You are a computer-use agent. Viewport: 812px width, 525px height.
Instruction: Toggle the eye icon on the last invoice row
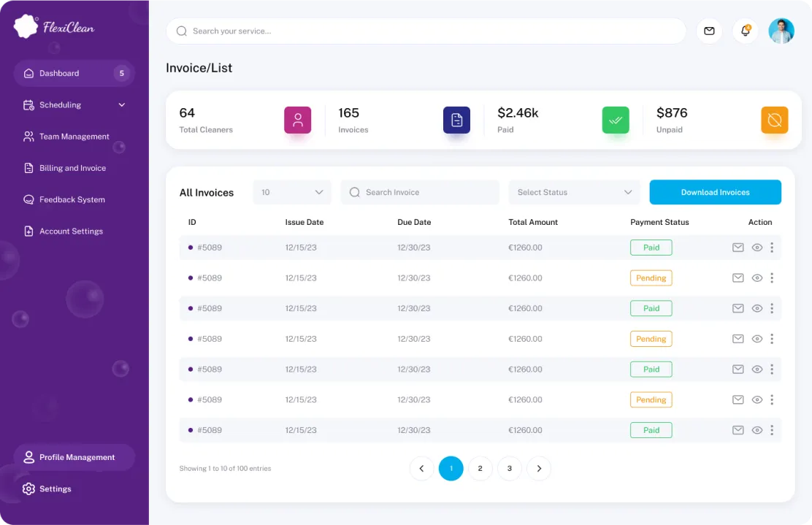[757, 430]
